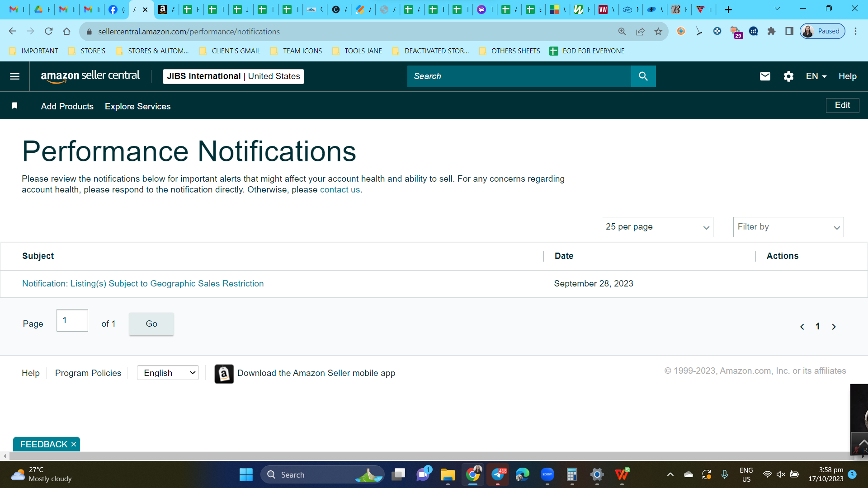Expand the browser tab search chevron
Screen dimensions: 868x488
coord(777,9)
